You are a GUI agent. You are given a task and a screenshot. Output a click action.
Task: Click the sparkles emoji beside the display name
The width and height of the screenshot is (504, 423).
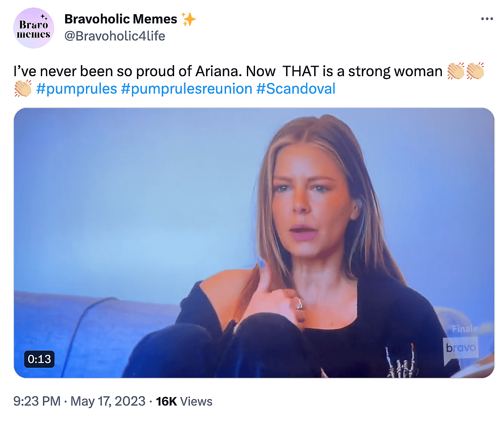pyautogui.click(x=188, y=19)
